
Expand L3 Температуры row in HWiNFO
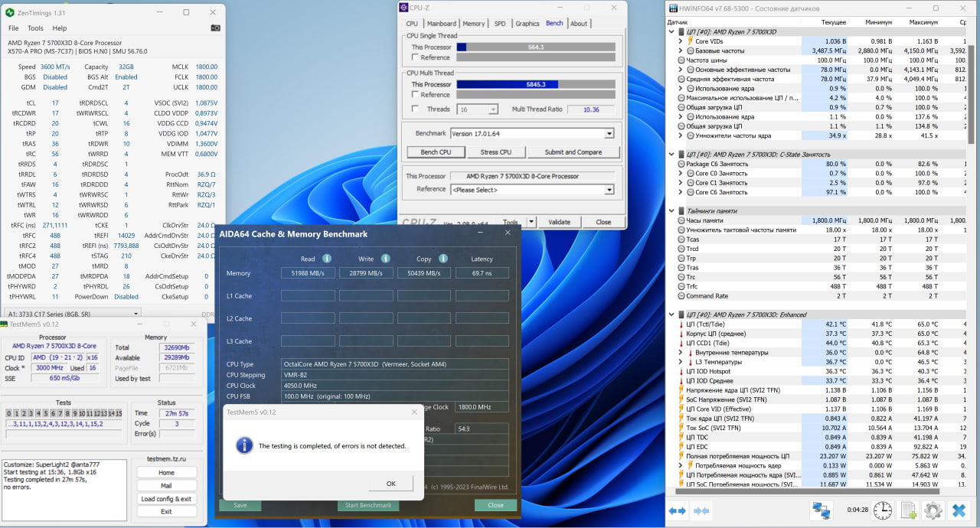click(681, 362)
